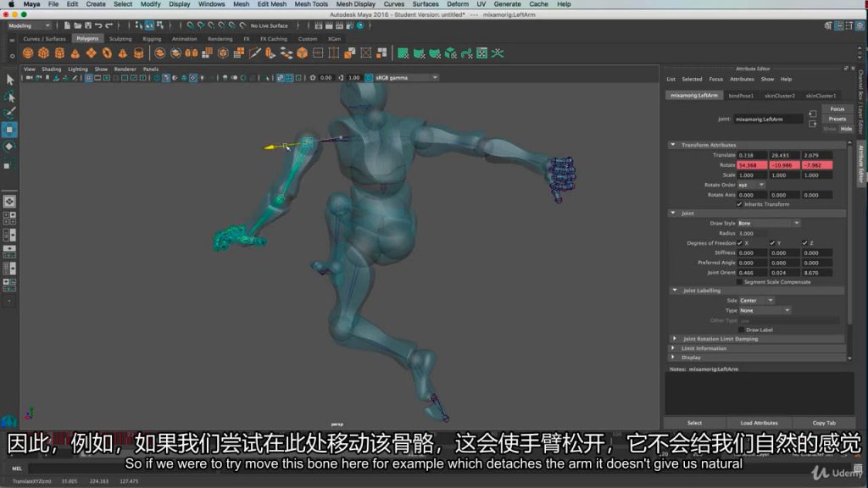Click the Extrude shelf icon
This screenshot has width=868, height=488.
pos(270,53)
